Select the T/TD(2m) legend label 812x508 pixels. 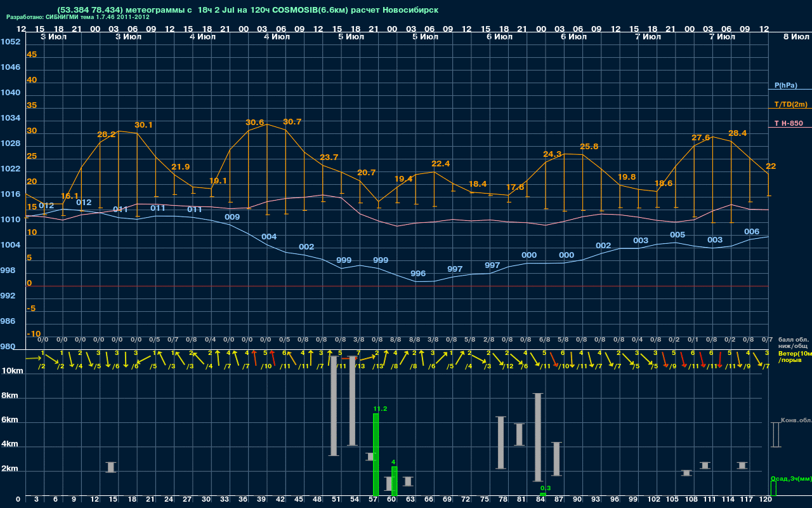coord(790,104)
